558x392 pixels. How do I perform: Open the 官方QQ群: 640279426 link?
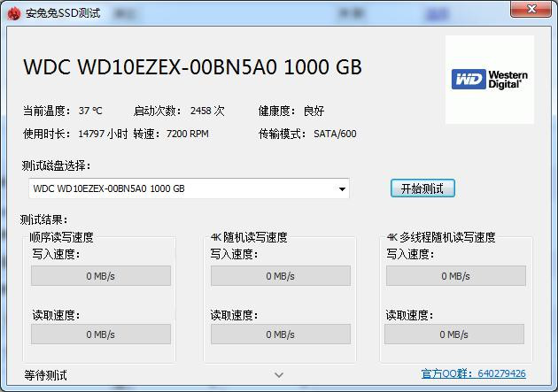pos(473,373)
